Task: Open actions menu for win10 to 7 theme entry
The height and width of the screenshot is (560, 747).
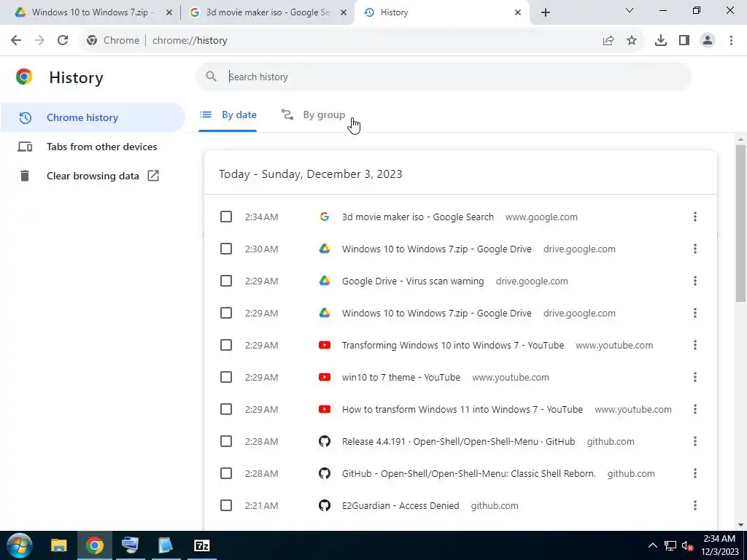Action: point(695,377)
